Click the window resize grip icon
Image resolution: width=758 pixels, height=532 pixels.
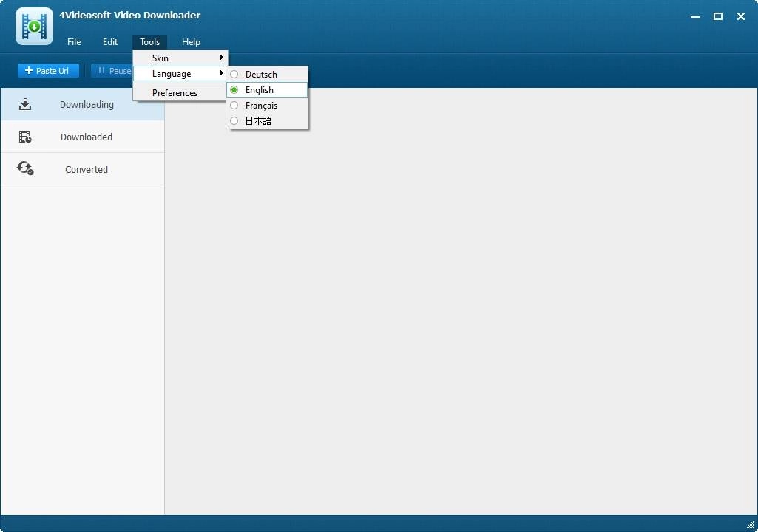(750, 524)
